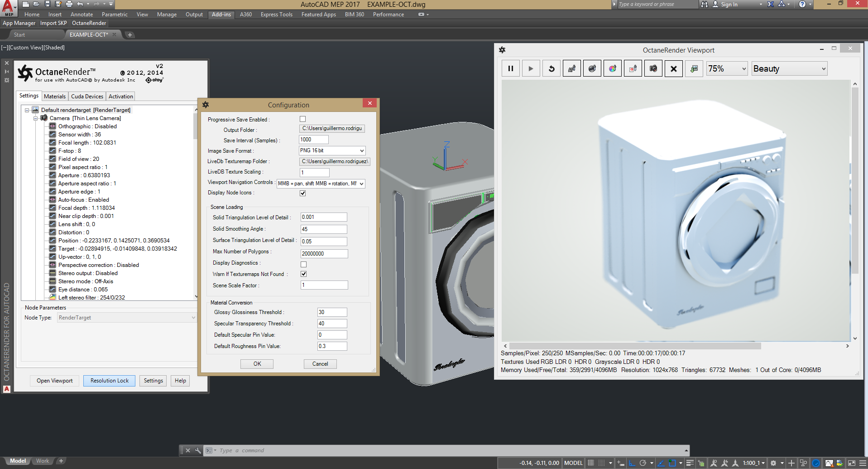Activate the material picker tool
Image resolution: width=868 pixels, height=469 pixels.
point(592,69)
